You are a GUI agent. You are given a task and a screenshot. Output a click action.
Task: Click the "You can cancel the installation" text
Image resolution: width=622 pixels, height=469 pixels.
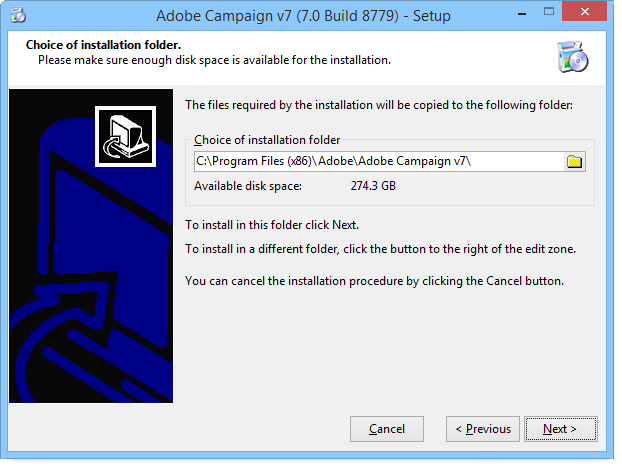[374, 281]
